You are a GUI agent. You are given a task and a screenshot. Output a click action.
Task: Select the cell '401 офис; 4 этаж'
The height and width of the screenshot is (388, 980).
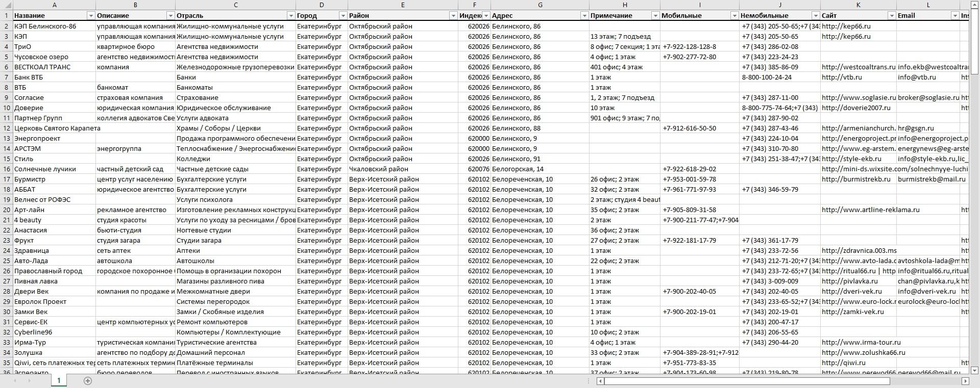[624, 67]
